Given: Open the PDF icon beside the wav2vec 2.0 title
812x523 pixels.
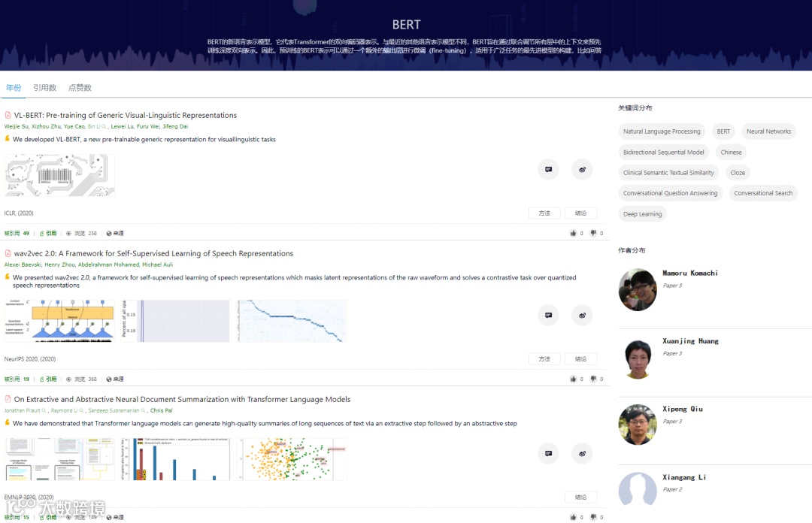Looking at the screenshot, I should [x=8, y=253].
